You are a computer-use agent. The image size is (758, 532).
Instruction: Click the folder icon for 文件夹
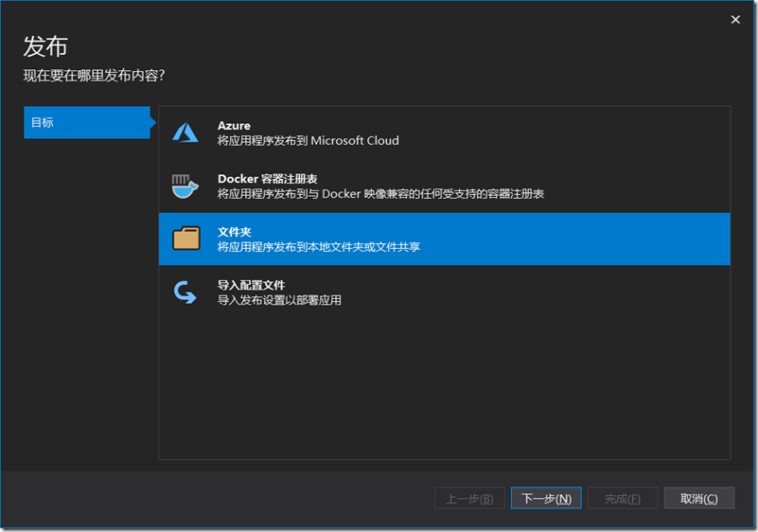[x=186, y=239]
